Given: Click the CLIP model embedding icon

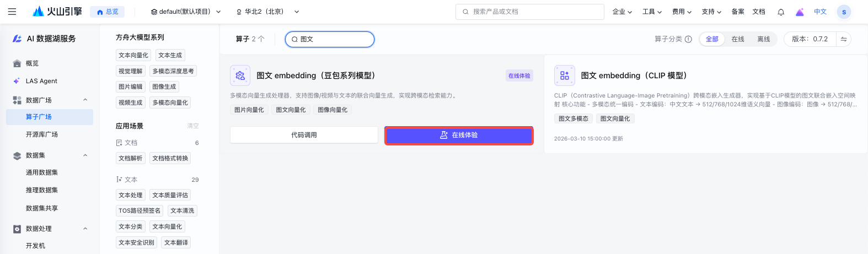Looking at the screenshot, I should 564,75.
